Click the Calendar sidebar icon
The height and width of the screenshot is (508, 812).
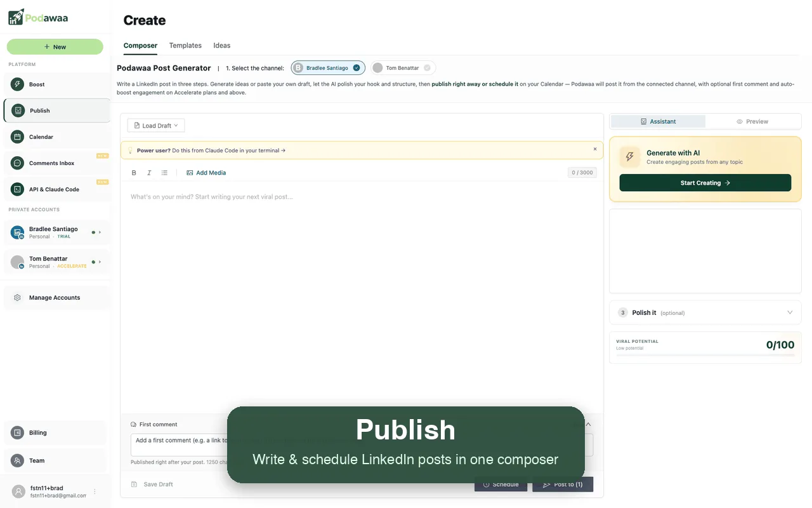tap(18, 137)
